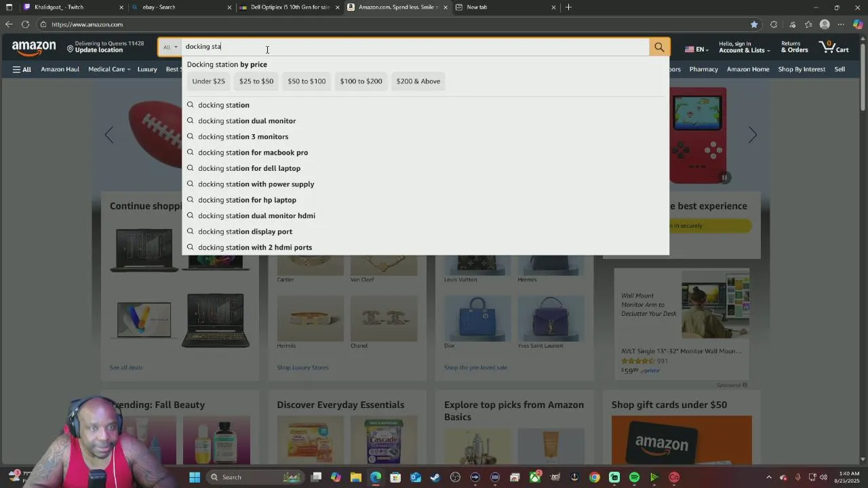Toggle the favorites star in address bar
Image resolution: width=868 pixels, height=488 pixels.
tap(754, 24)
